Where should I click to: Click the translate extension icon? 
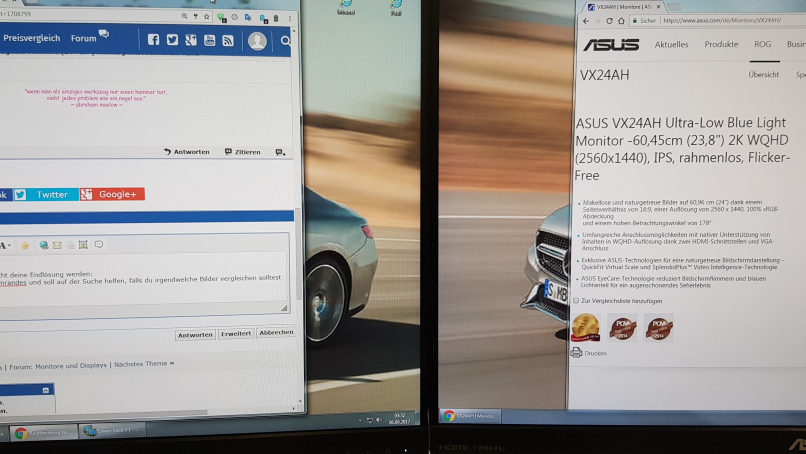click(248, 17)
